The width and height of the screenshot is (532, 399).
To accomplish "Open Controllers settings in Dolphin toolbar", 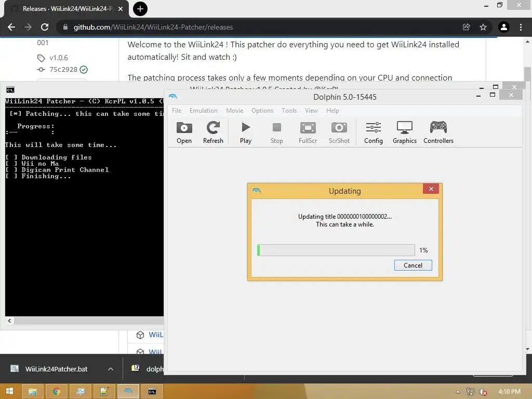I will coord(438,132).
